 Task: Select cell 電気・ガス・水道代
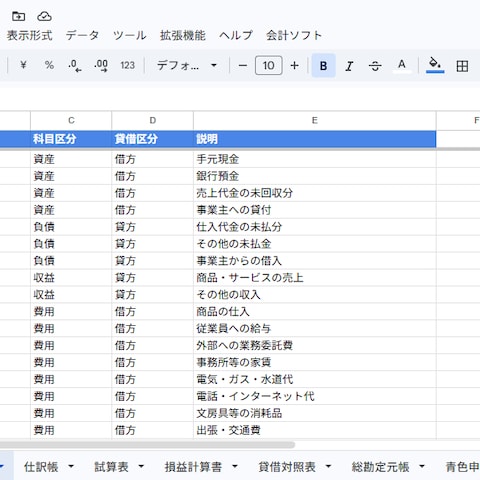coord(315,379)
